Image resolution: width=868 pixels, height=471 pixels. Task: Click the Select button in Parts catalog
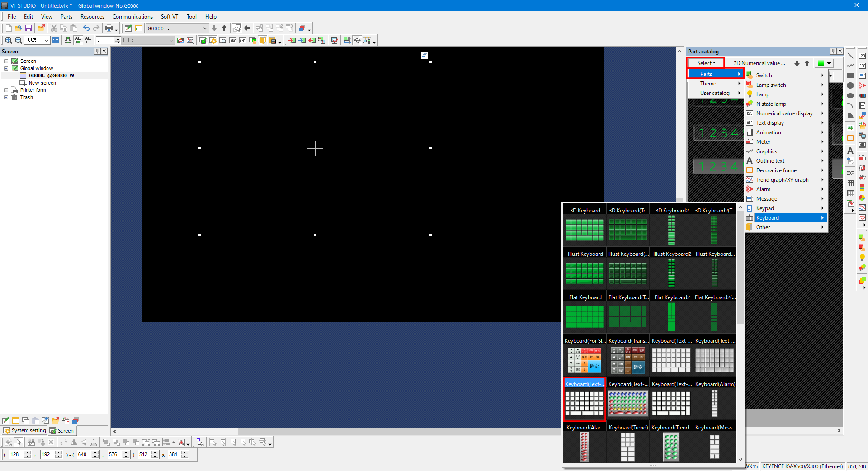(x=706, y=63)
